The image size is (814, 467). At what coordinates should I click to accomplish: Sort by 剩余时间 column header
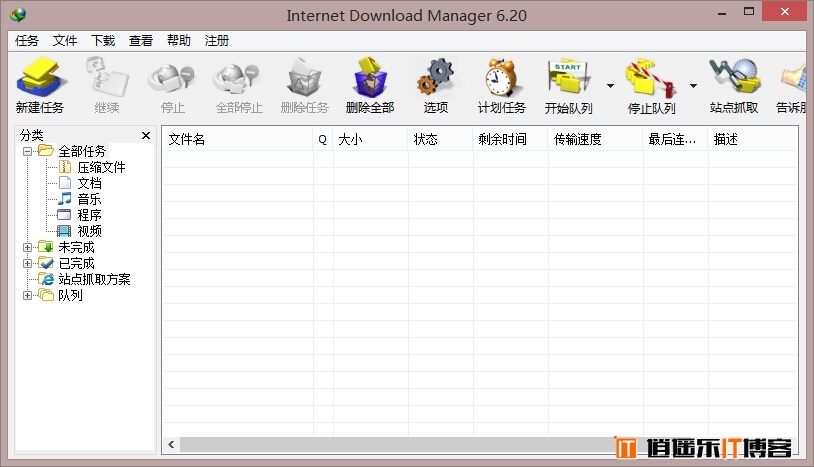tap(510, 139)
